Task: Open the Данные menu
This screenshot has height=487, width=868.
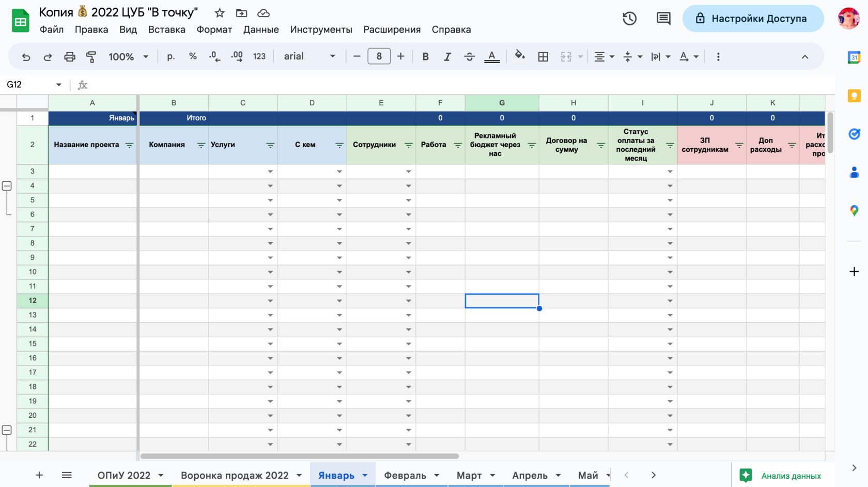Action: click(x=261, y=29)
